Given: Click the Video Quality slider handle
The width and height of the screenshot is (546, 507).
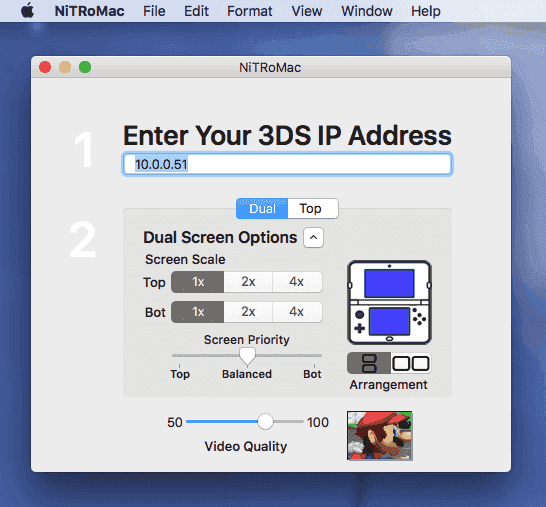Looking at the screenshot, I should (265, 422).
